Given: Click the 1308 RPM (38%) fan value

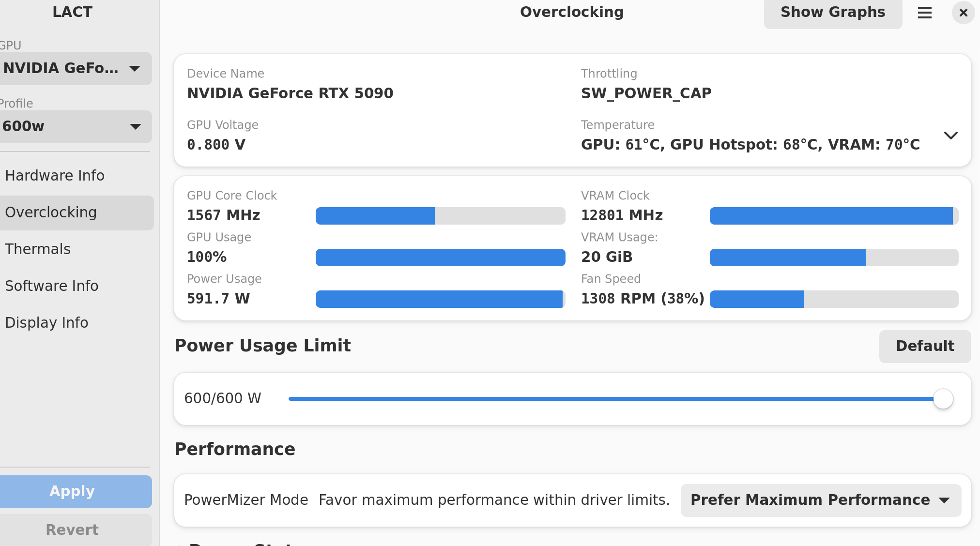Looking at the screenshot, I should [643, 299].
